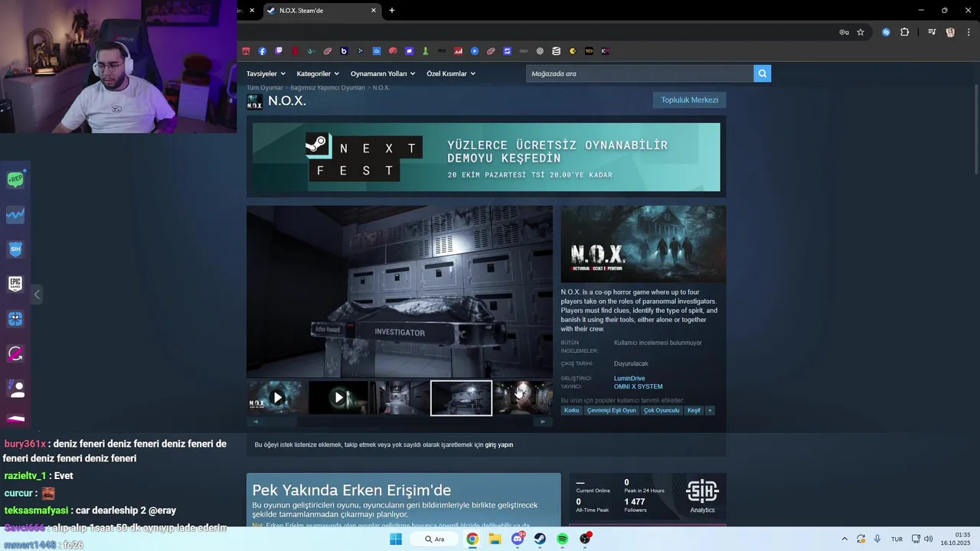The width and height of the screenshot is (980, 551).
Task: Switch to the 'N.O.X. Steam'de' browser tab
Action: coord(316,11)
